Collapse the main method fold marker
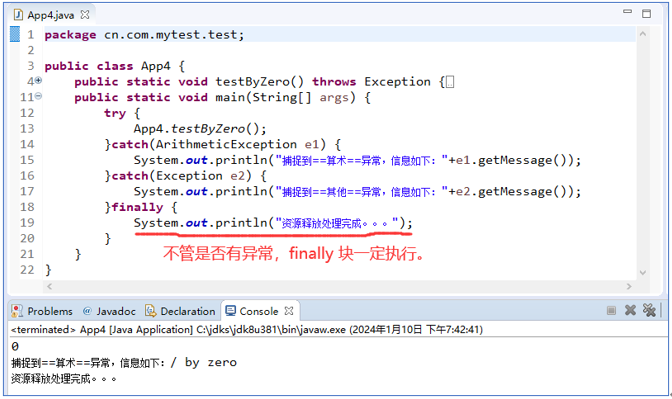Screen dimensions: 672x399 pyautogui.click(x=38, y=96)
